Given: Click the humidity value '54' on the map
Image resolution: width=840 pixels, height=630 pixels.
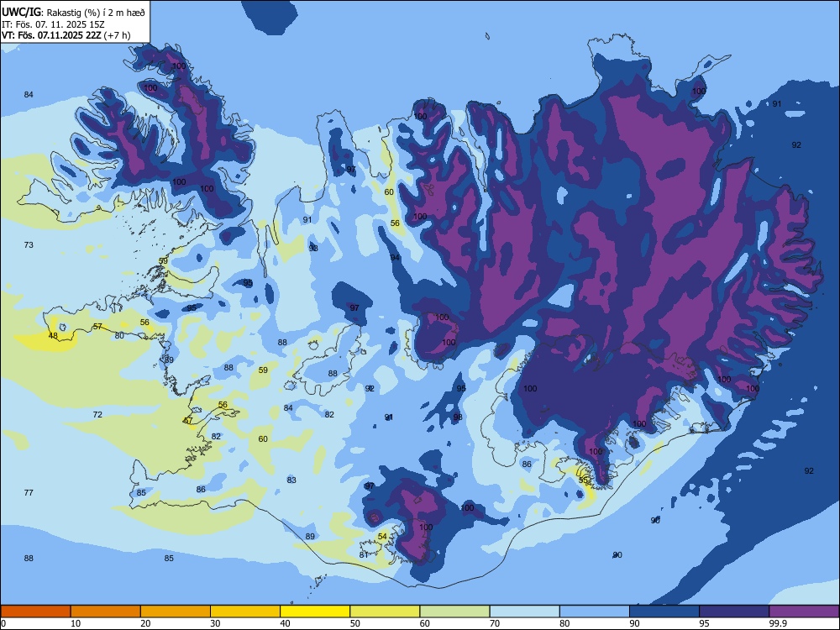Looking at the screenshot, I should (382, 536).
